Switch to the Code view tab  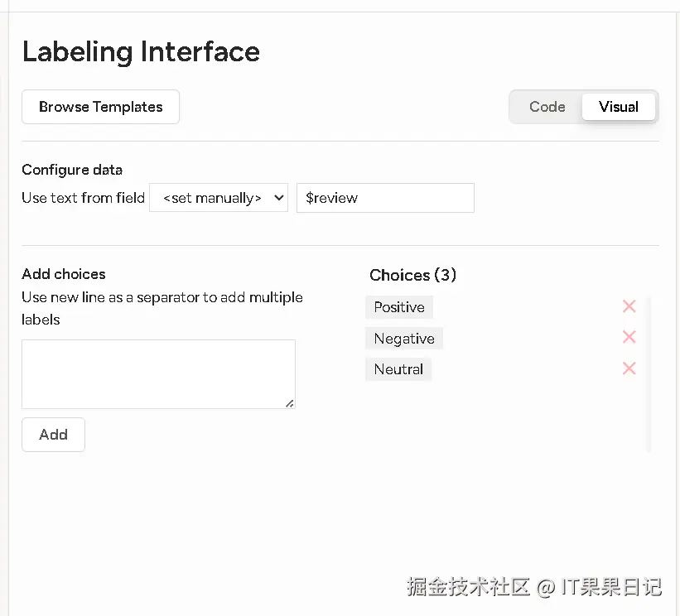547,107
